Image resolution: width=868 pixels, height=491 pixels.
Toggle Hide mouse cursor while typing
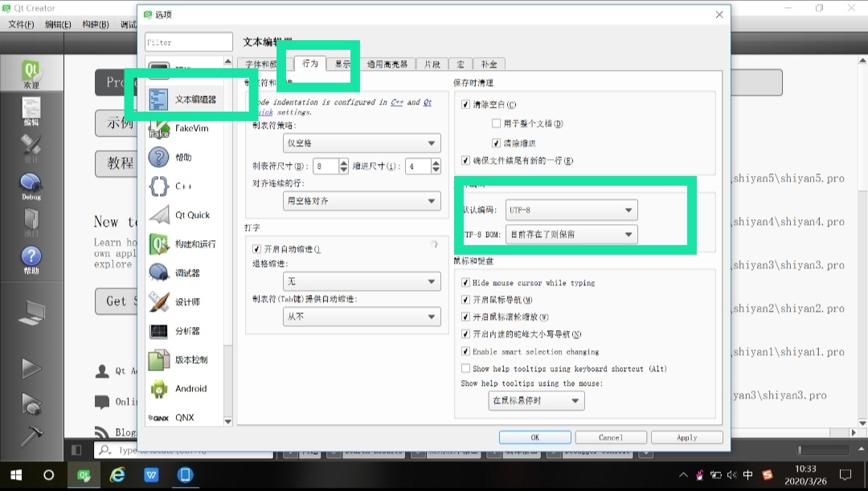(465, 282)
